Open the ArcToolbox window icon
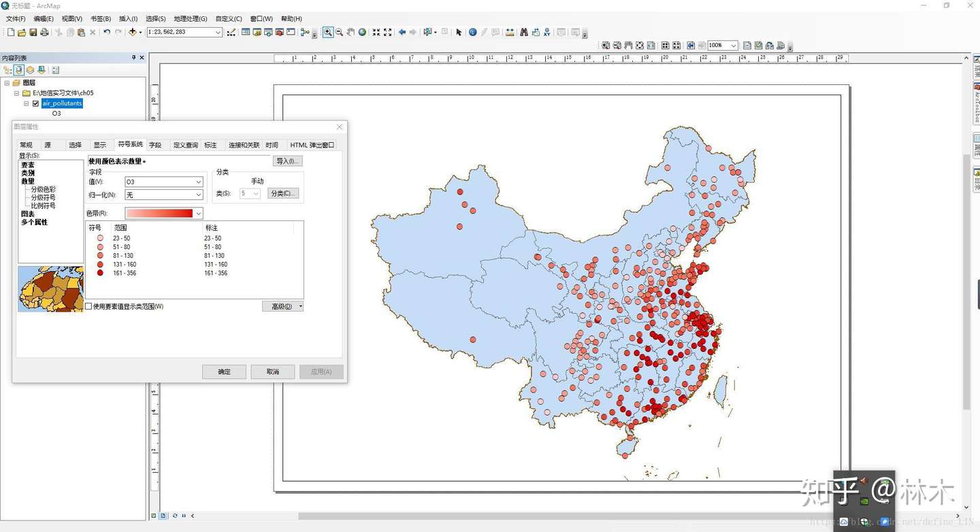The height and width of the screenshot is (532, 980). (280, 32)
